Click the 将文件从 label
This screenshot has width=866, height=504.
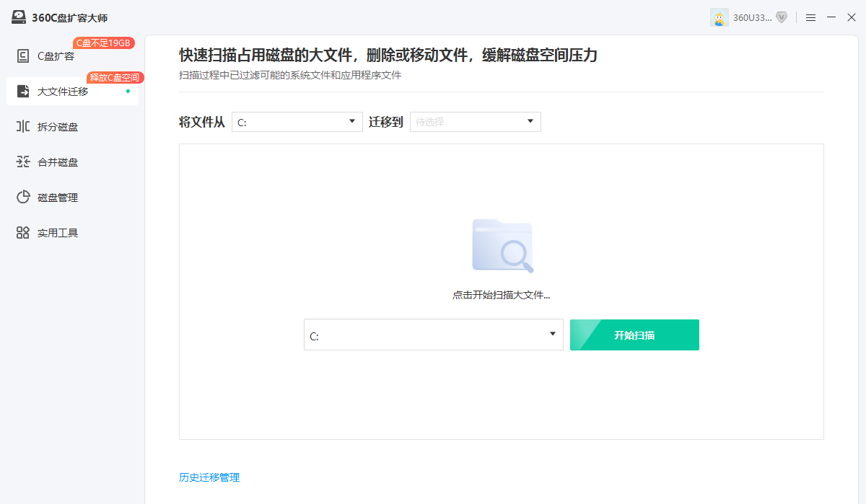[202, 122]
